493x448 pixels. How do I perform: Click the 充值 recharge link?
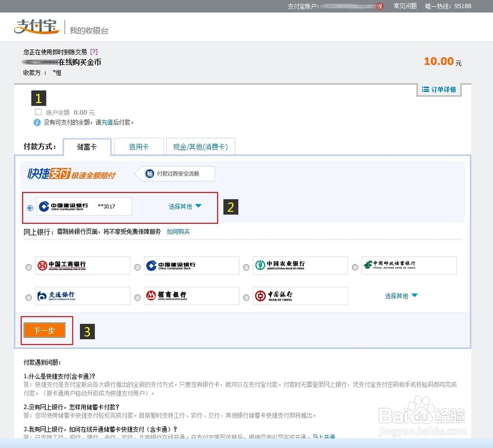tap(107, 122)
